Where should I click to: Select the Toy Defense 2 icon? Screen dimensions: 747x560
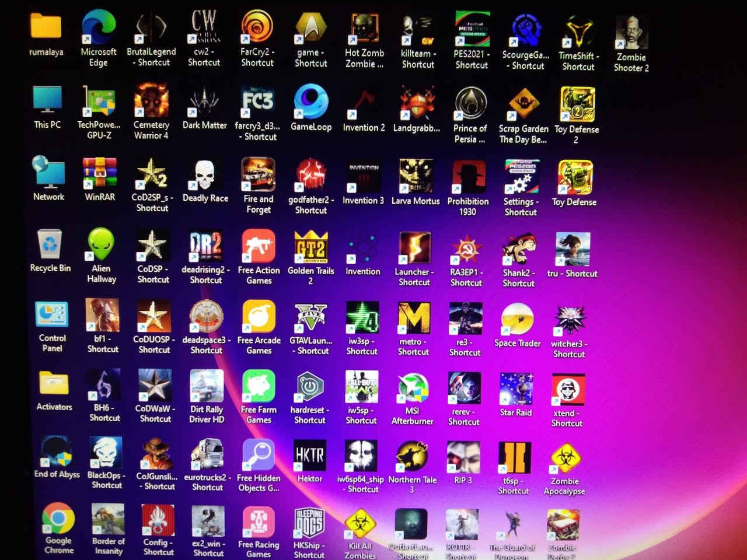coord(577,104)
